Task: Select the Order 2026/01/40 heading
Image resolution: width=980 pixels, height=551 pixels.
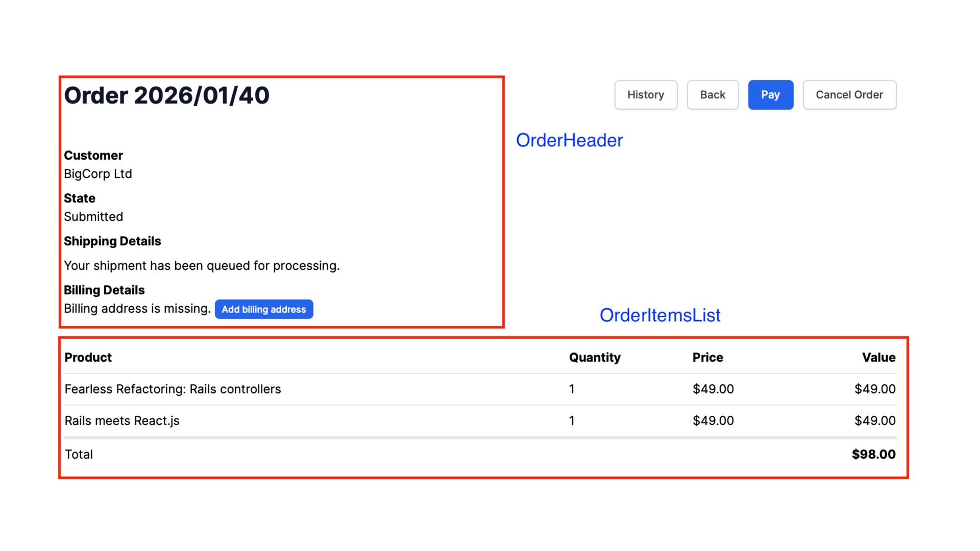Action: pyautogui.click(x=166, y=95)
